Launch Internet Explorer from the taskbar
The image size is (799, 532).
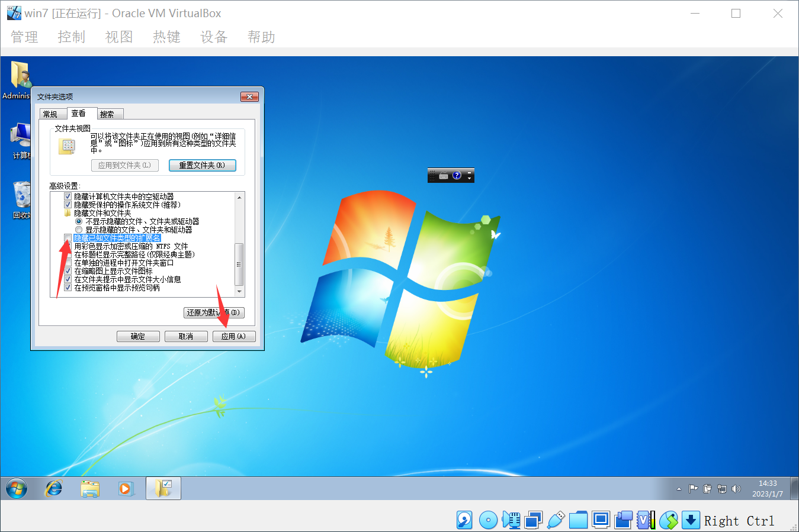54,489
